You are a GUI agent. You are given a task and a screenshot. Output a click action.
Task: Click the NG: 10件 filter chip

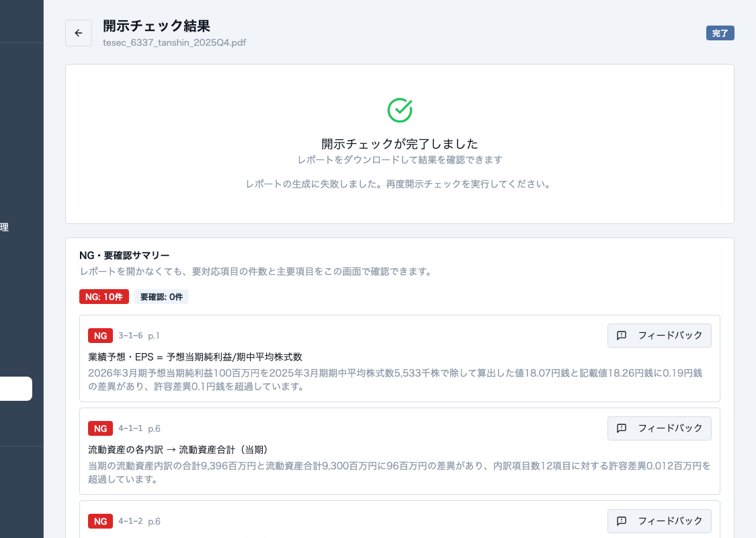tap(103, 297)
